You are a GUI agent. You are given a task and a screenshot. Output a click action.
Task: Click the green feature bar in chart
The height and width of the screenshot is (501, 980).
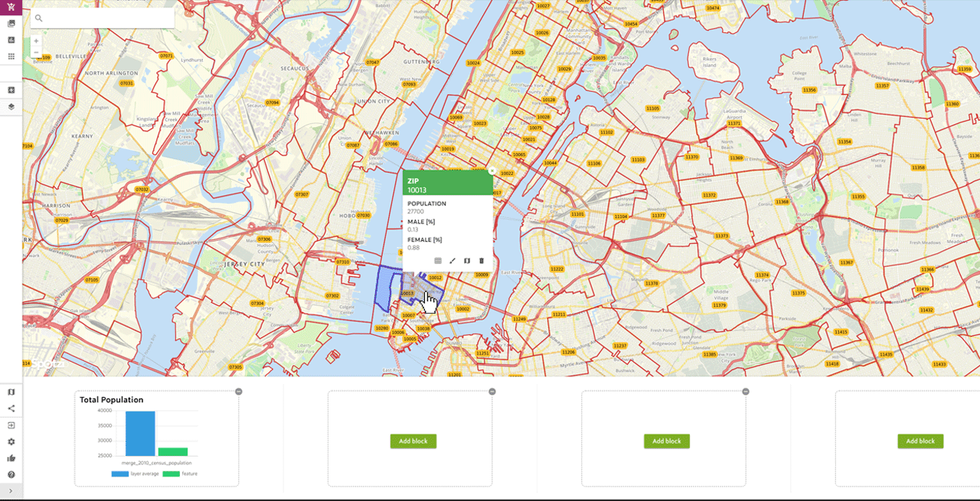pos(173,453)
